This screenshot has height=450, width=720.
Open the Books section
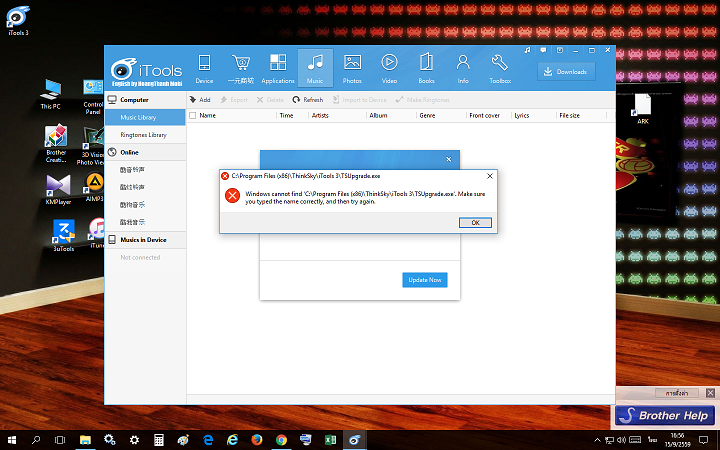coord(426,68)
